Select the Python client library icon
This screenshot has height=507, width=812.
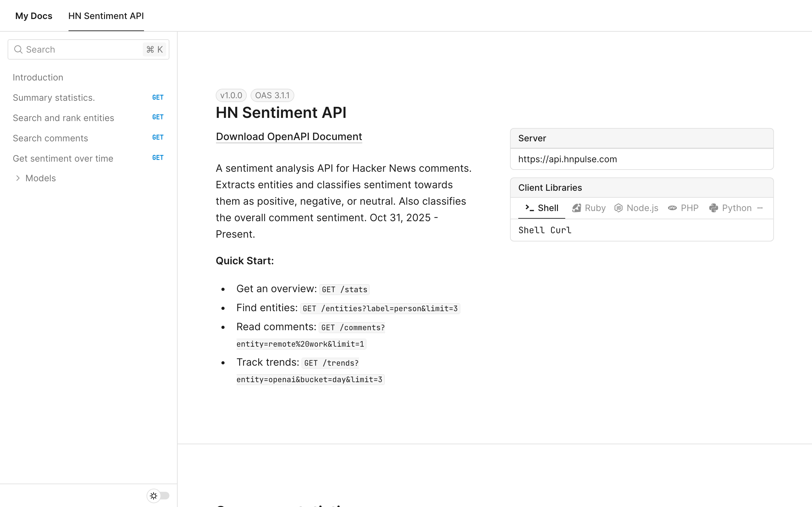(713, 208)
